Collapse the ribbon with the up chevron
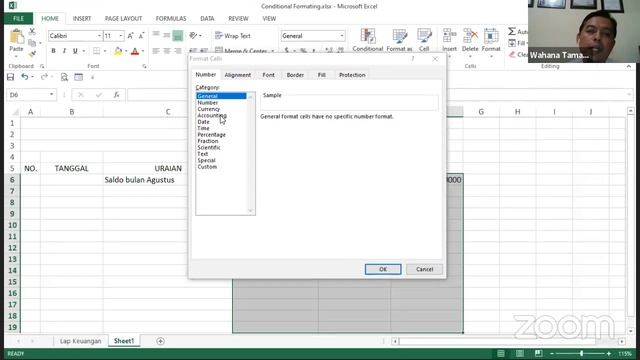 tap(629, 66)
